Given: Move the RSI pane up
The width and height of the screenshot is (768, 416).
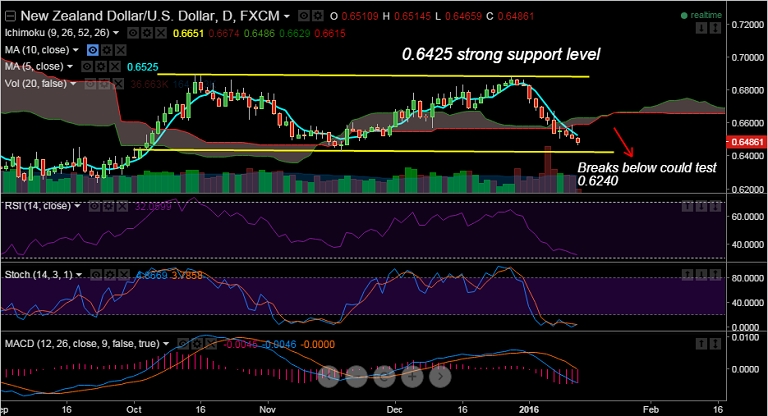Looking at the screenshot, I should [687, 206].
